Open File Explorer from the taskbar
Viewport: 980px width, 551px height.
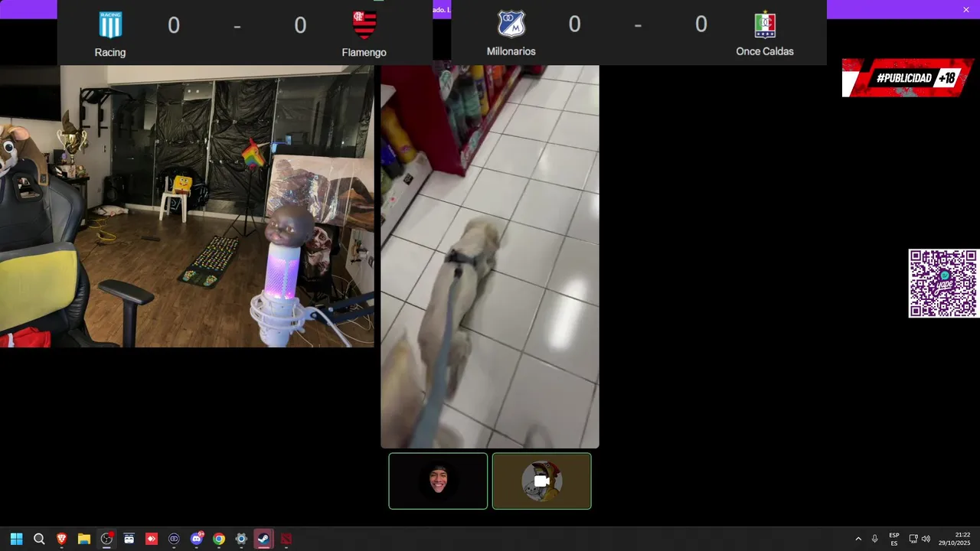point(84,539)
